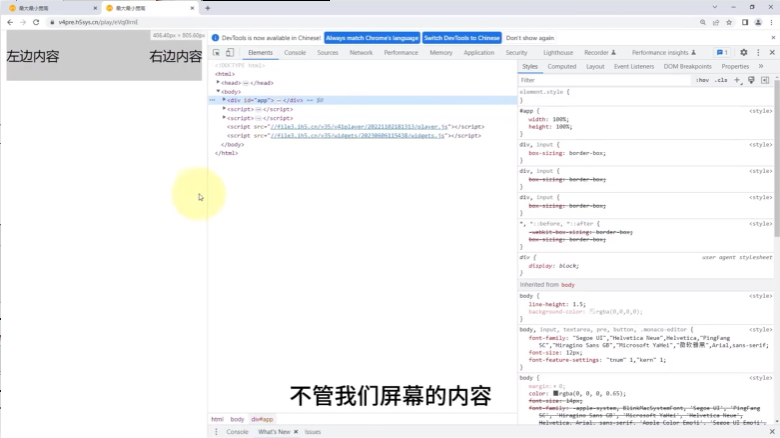Activate the inspect element picker icon
The image size is (780, 438).
216,53
